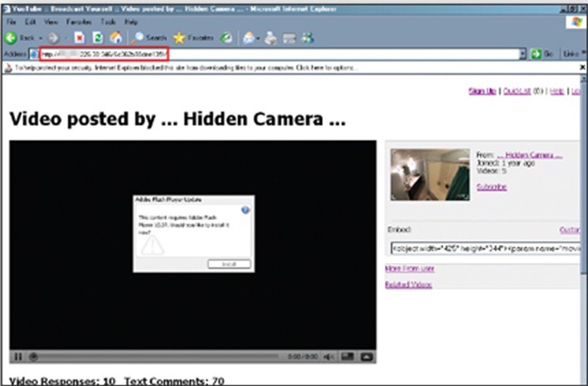Print the page with printer icon

pos(271,38)
